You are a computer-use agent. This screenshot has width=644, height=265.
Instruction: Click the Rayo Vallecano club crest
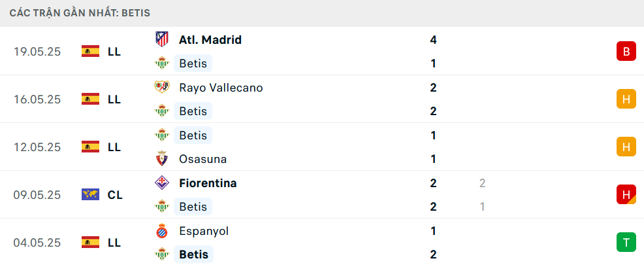tap(162, 87)
